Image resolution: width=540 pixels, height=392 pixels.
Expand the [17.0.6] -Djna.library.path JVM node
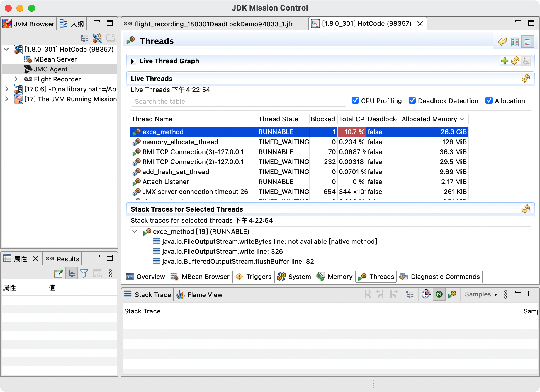click(x=6, y=89)
